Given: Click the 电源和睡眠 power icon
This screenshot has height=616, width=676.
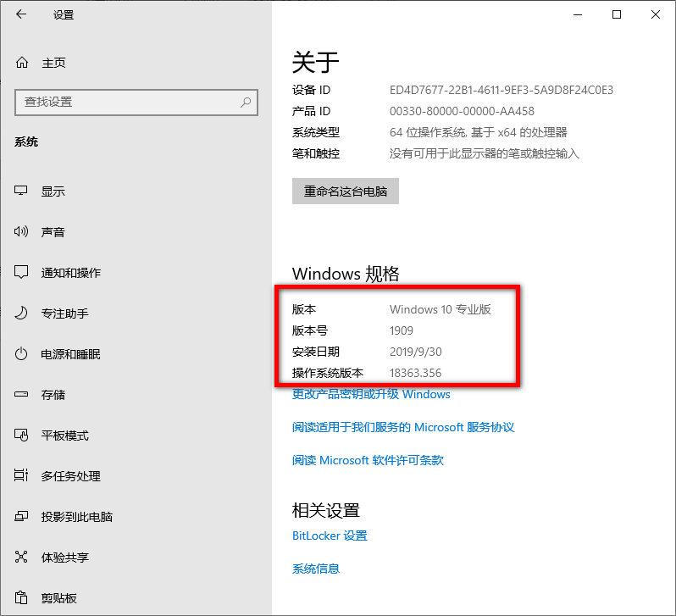Looking at the screenshot, I should (x=20, y=353).
